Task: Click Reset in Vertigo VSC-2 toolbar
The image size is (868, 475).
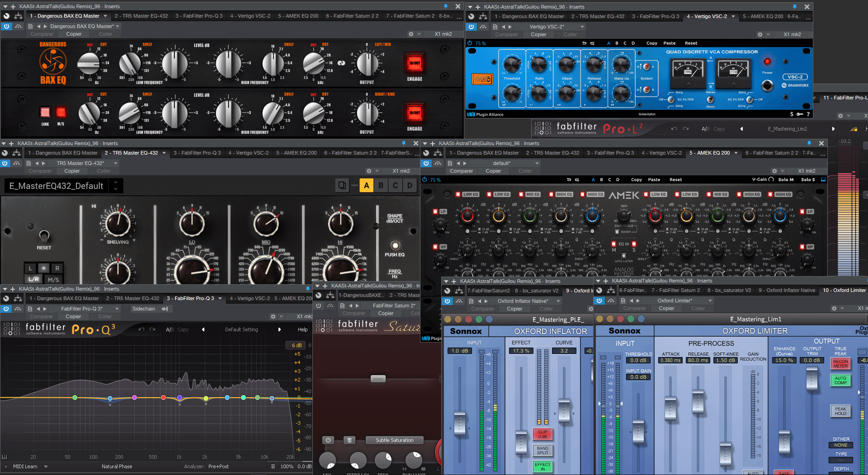Action: click(x=691, y=43)
